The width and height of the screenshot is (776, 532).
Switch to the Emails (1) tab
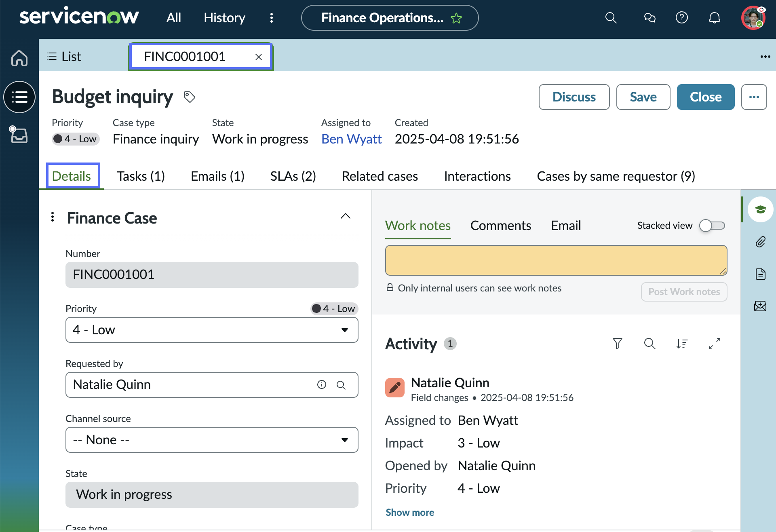(217, 176)
